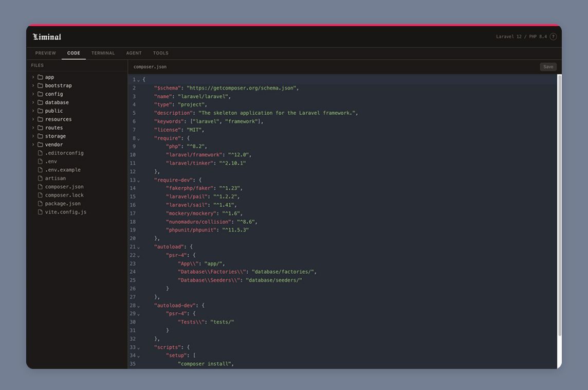
Task: Expand the vendor folder chevron
Action: [x=33, y=145]
